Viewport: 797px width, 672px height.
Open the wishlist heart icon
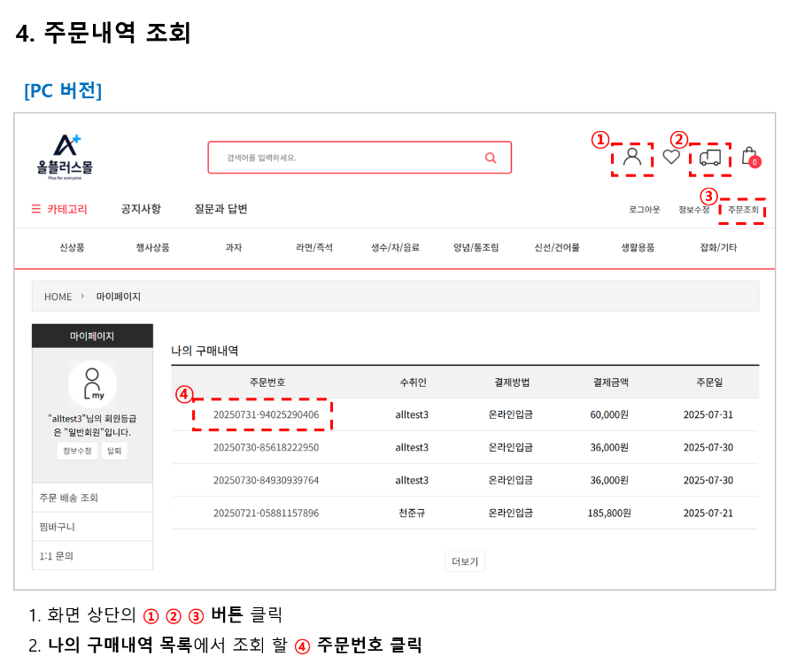click(x=671, y=157)
